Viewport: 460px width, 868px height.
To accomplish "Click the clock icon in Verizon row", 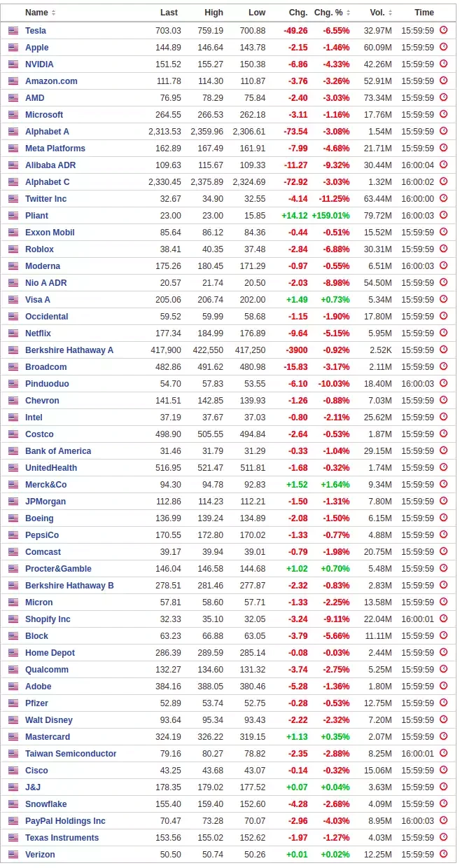I will [443, 854].
